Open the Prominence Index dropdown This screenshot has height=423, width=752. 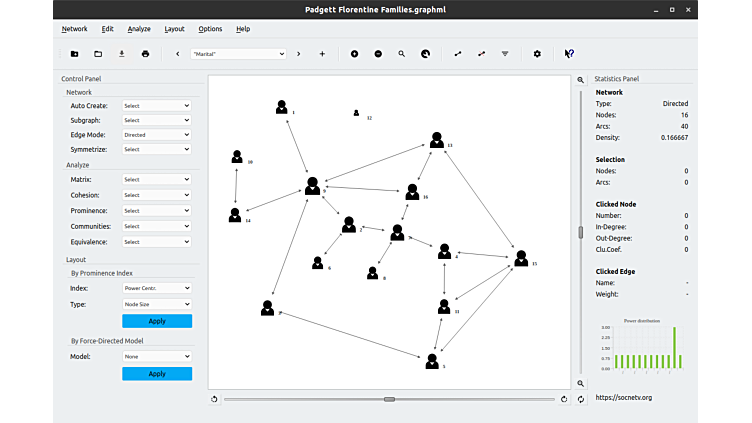tap(156, 288)
